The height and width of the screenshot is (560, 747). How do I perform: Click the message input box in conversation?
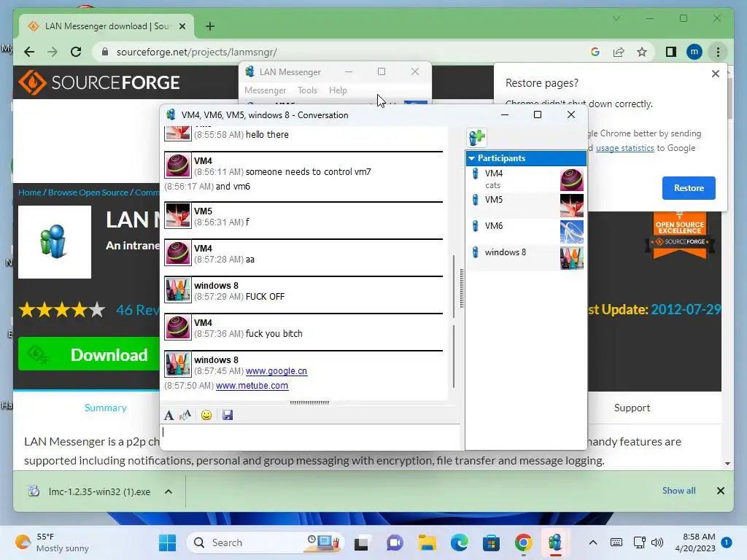coord(309,437)
